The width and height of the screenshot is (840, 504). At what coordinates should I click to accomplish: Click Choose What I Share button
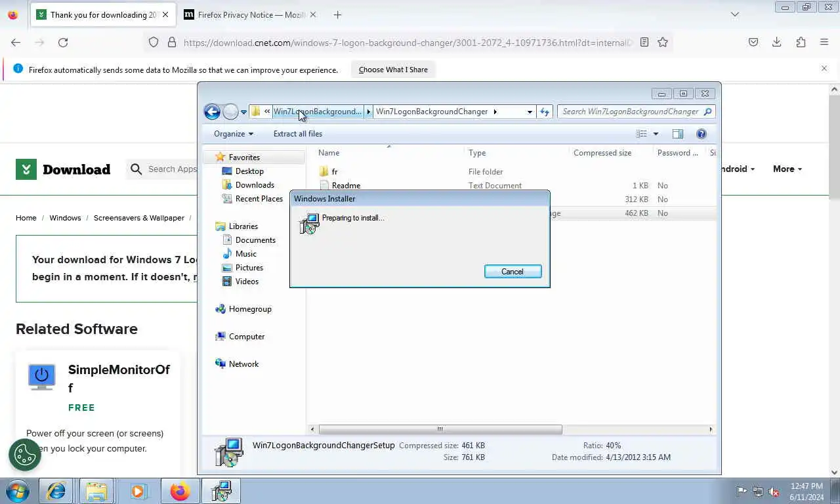click(393, 70)
